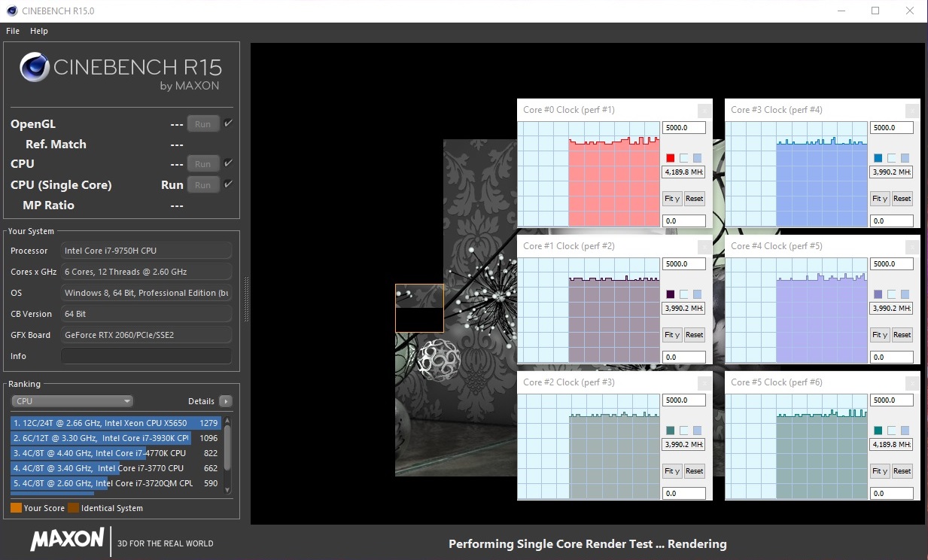The width and height of the screenshot is (928, 560).
Task: Select the Intel Xeon CPU X5650 ranking row
Action: pyautogui.click(x=116, y=423)
